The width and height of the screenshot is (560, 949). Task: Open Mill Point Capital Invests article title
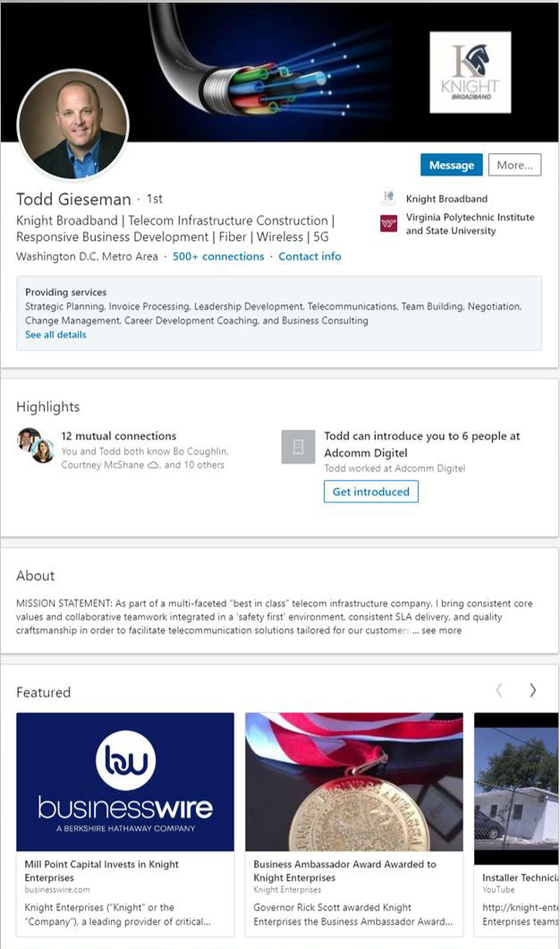pyautogui.click(x=102, y=871)
